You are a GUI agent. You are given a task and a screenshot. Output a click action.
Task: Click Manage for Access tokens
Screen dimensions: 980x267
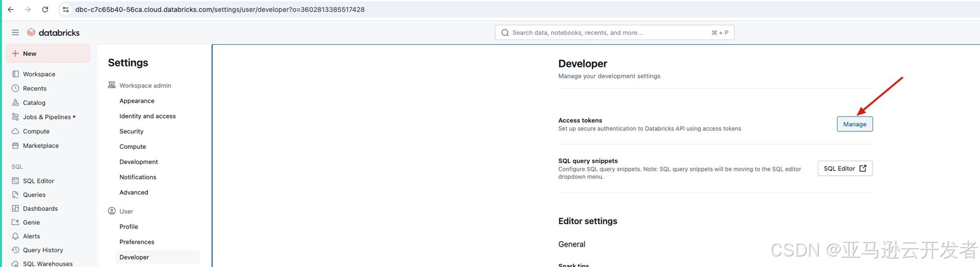point(854,124)
